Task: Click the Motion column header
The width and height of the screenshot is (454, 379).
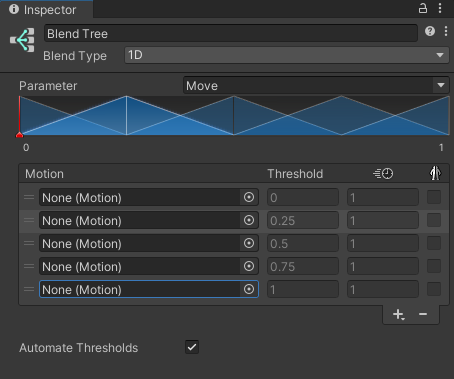Action: tap(44, 174)
